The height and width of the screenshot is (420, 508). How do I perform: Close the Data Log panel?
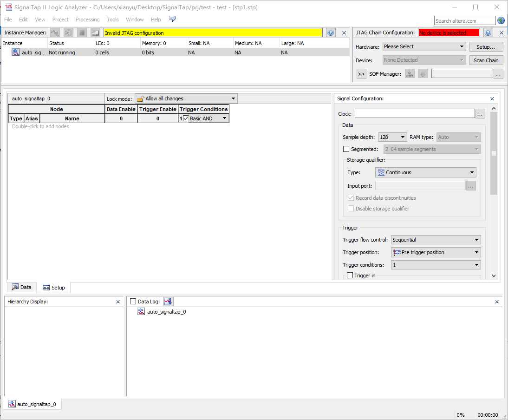click(497, 302)
